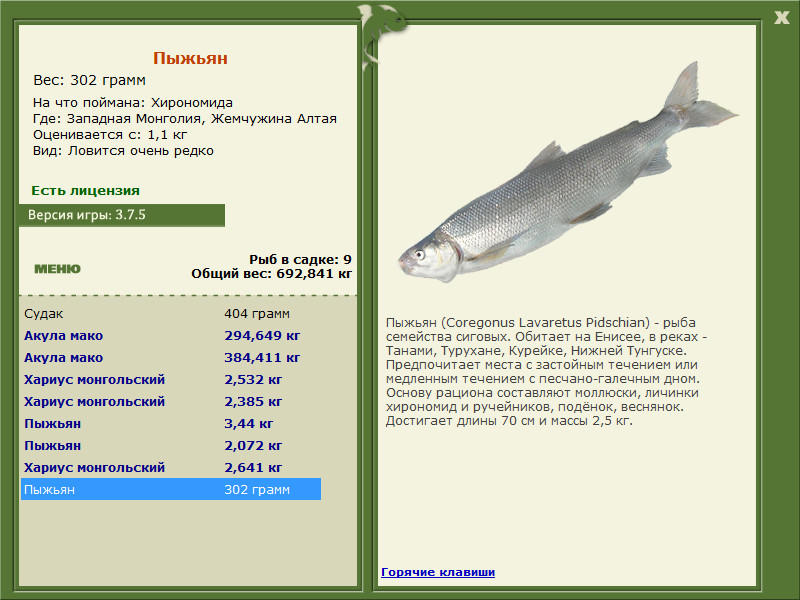Click the Рыб в садке counter
This screenshot has width=800, height=600.
click(300, 260)
